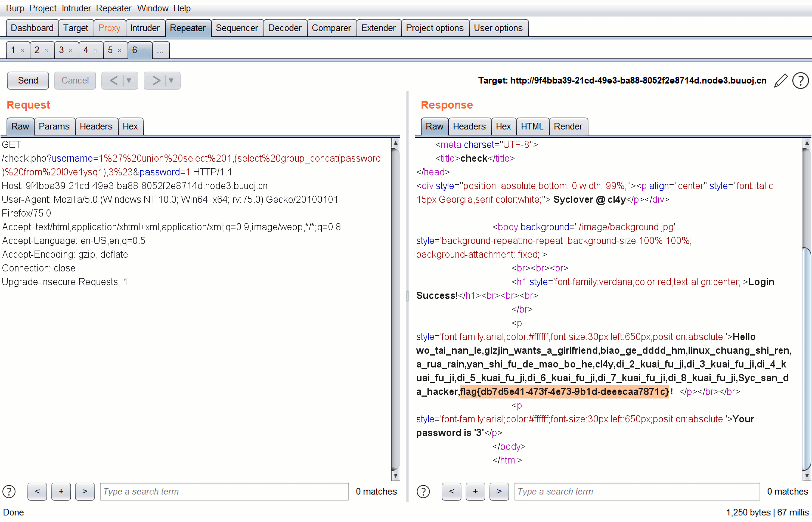The width and height of the screenshot is (812, 522).
Task: Close Repeater tab 6
Action: tap(144, 50)
